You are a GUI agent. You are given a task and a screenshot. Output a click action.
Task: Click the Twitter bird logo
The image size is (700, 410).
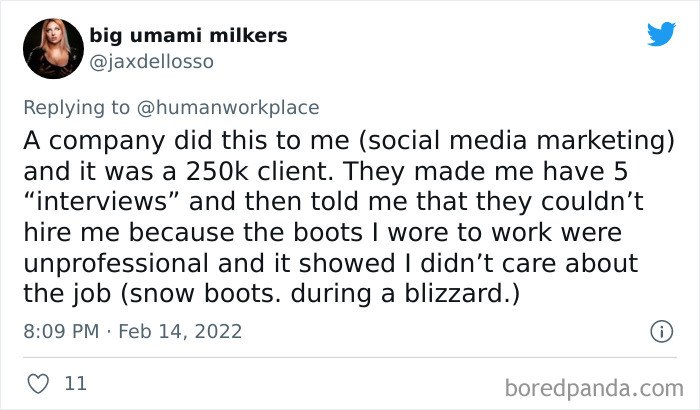coord(661,35)
